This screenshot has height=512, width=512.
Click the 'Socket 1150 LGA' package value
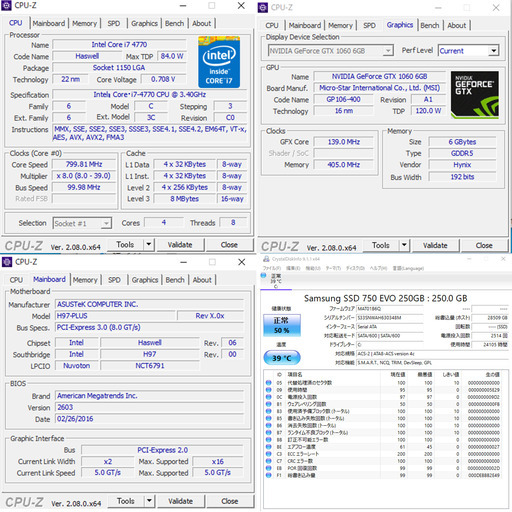(x=119, y=68)
